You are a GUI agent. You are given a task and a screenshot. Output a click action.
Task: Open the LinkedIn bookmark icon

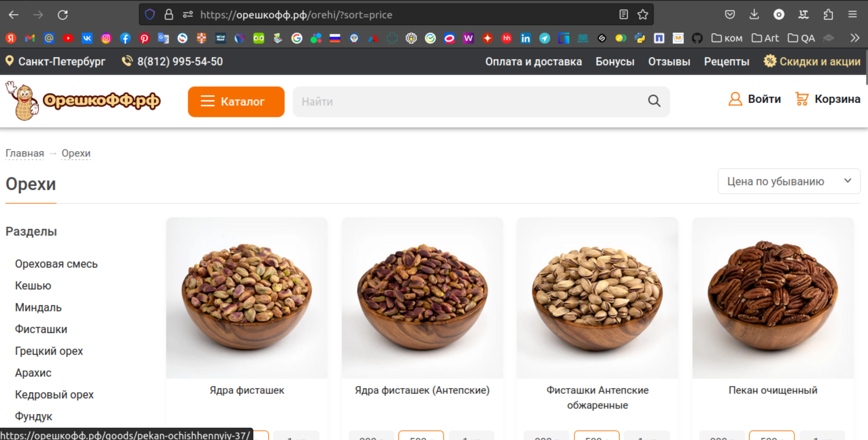click(x=526, y=38)
